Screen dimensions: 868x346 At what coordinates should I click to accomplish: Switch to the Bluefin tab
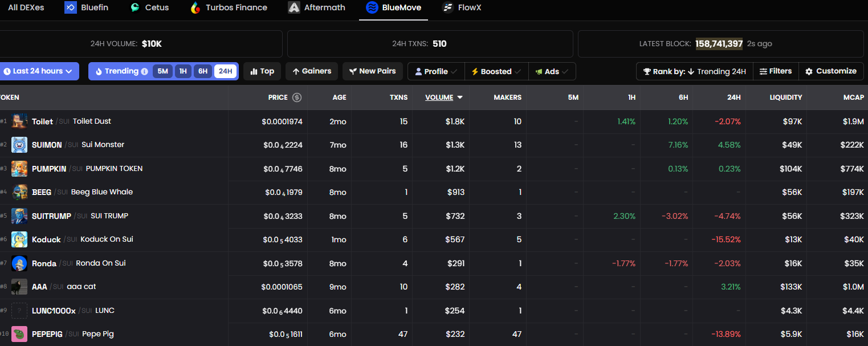pyautogui.click(x=87, y=7)
